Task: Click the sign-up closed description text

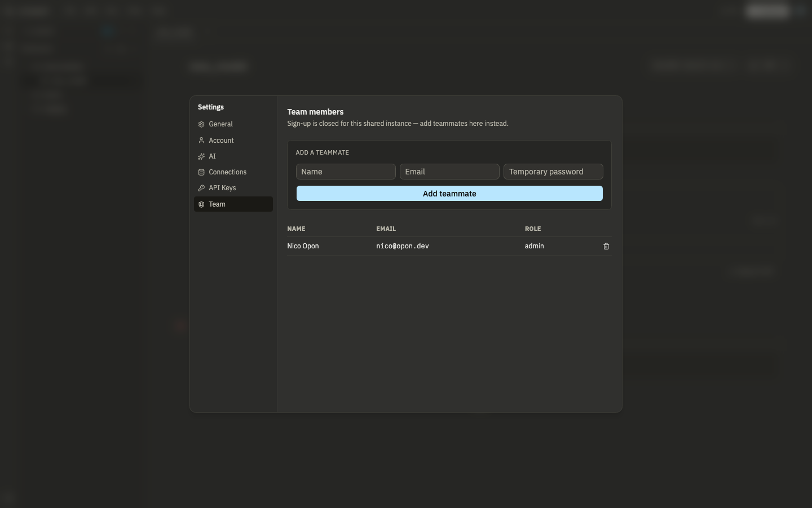Action: 398,124
